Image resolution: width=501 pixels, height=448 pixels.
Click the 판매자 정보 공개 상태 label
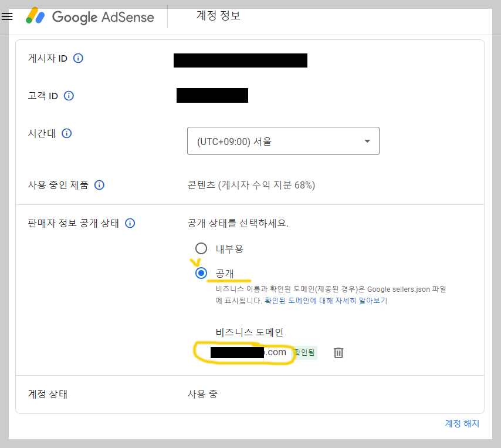(73, 223)
